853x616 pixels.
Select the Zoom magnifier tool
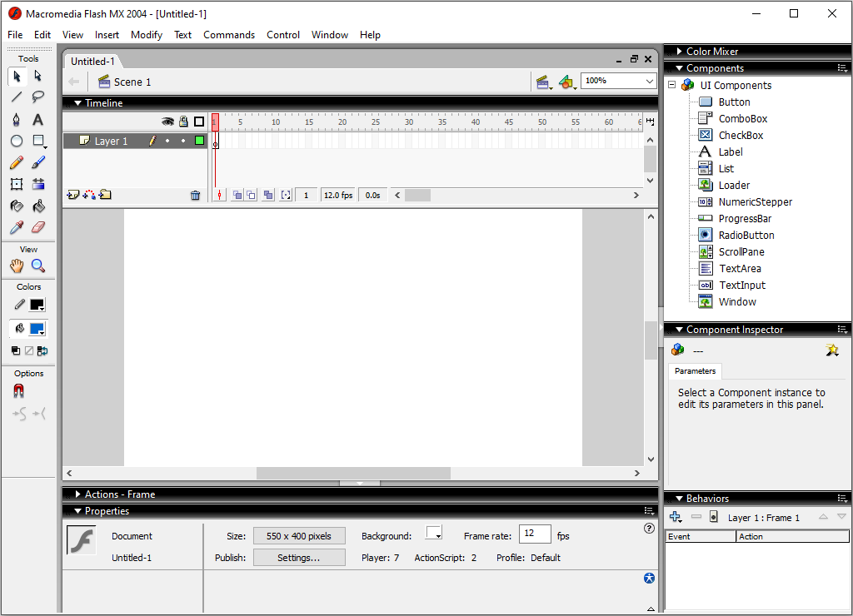(38, 266)
